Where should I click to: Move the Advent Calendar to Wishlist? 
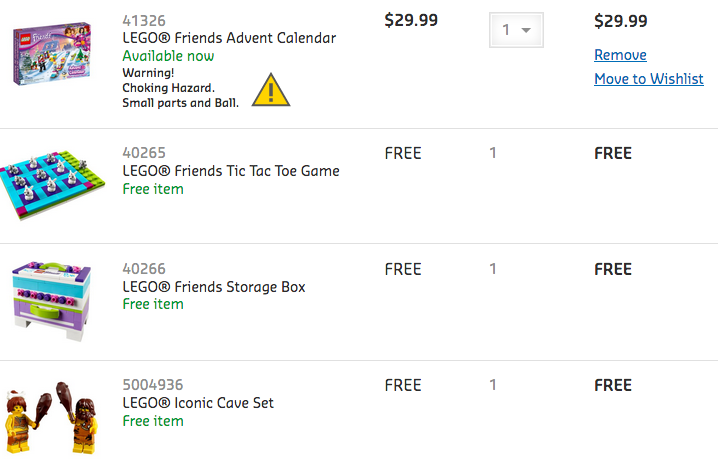coord(648,79)
